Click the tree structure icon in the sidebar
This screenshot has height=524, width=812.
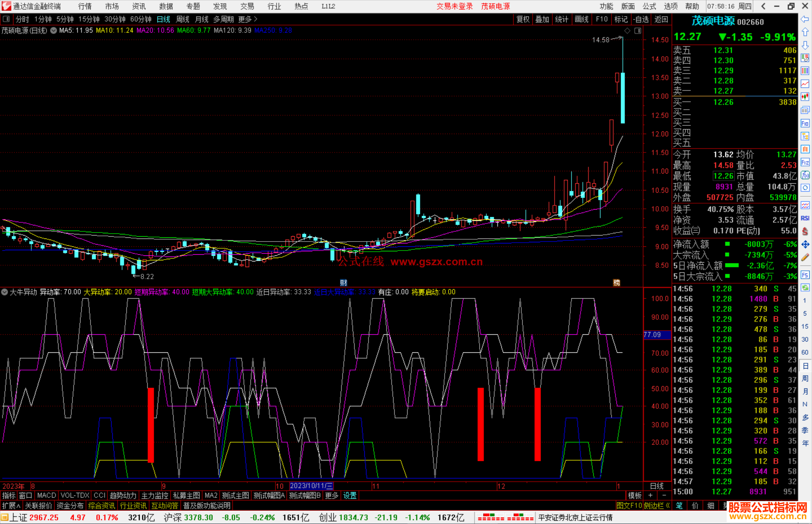pos(805,136)
